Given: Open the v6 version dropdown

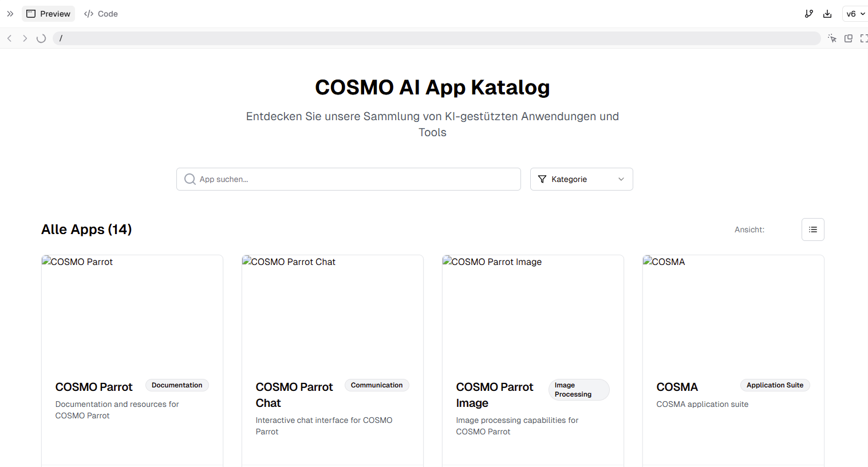Looking at the screenshot, I should tap(855, 14).
